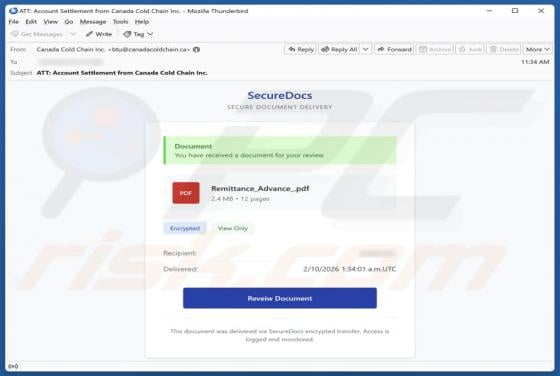The height and width of the screenshot is (376, 560).
Task: Click the red PDF file icon
Action: click(x=186, y=193)
